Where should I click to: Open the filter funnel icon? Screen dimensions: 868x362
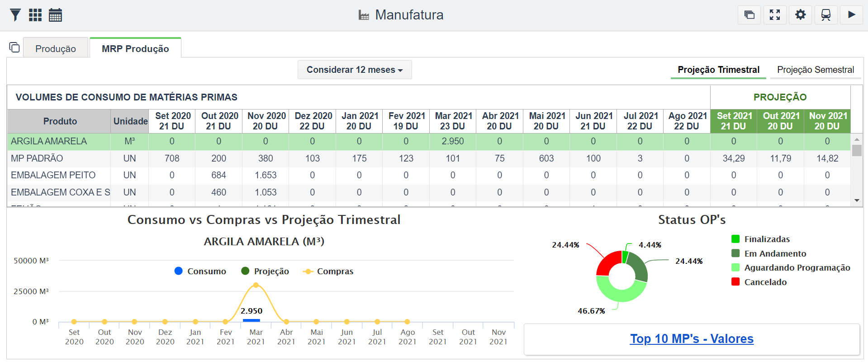(15, 15)
